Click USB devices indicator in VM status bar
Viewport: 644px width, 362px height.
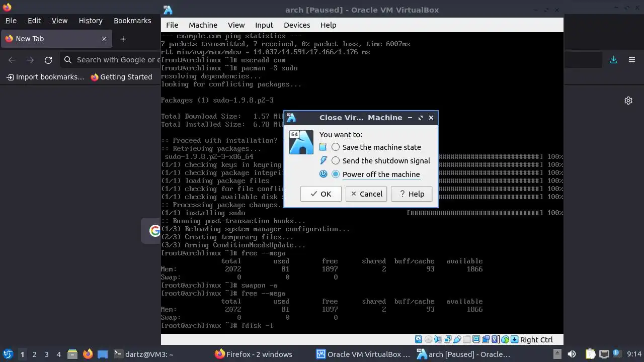457,340
